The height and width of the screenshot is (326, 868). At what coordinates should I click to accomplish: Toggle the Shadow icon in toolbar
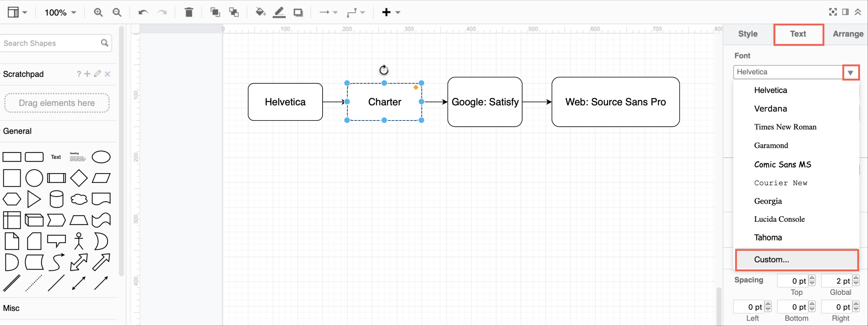click(x=298, y=12)
